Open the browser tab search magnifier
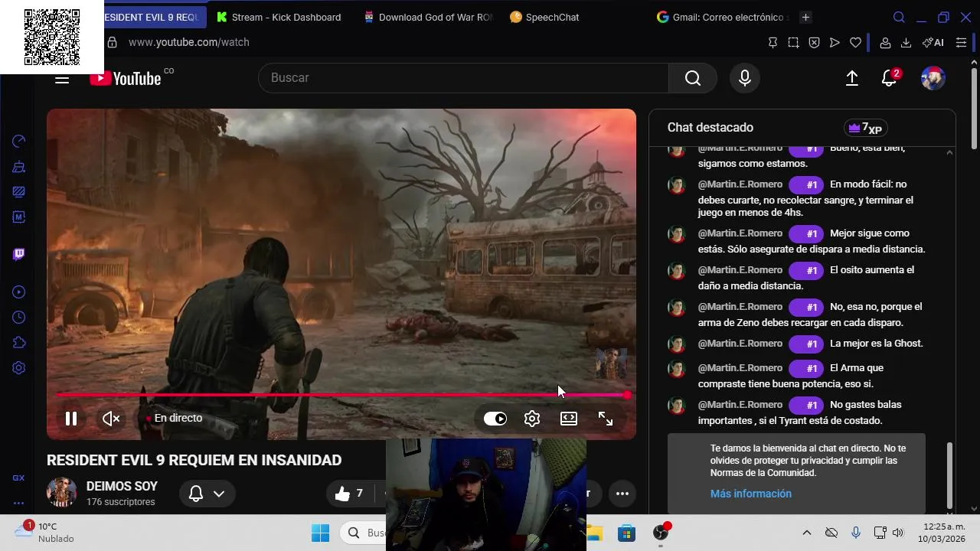 (900, 17)
